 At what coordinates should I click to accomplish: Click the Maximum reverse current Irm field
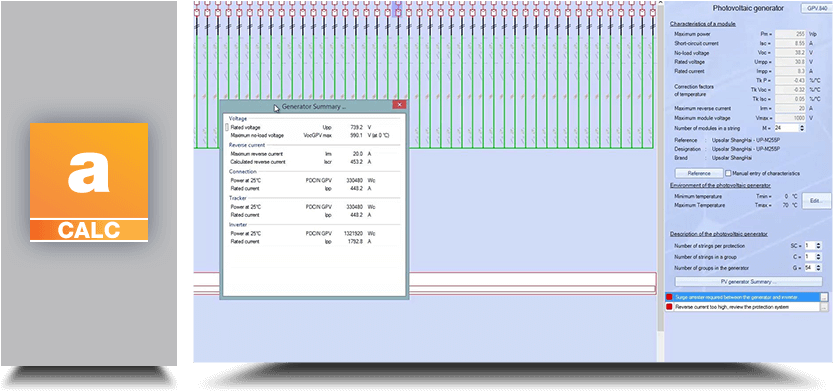click(x=790, y=108)
